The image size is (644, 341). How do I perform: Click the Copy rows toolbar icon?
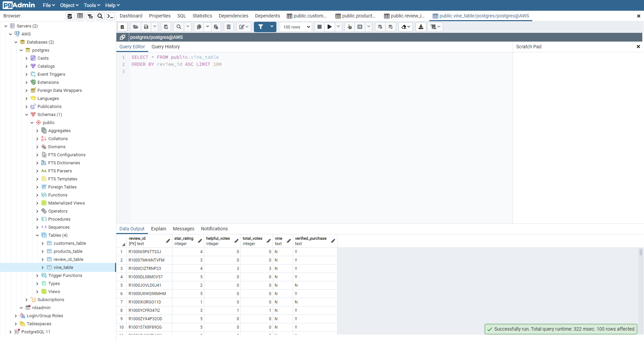[x=199, y=27]
